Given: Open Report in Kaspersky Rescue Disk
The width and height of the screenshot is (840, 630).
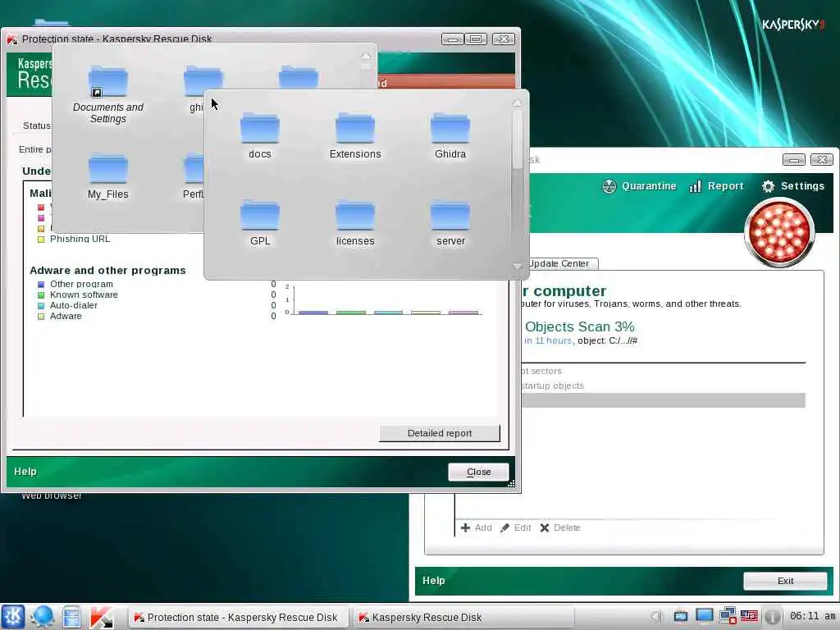Looking at the screenshot, I should 717,186.
